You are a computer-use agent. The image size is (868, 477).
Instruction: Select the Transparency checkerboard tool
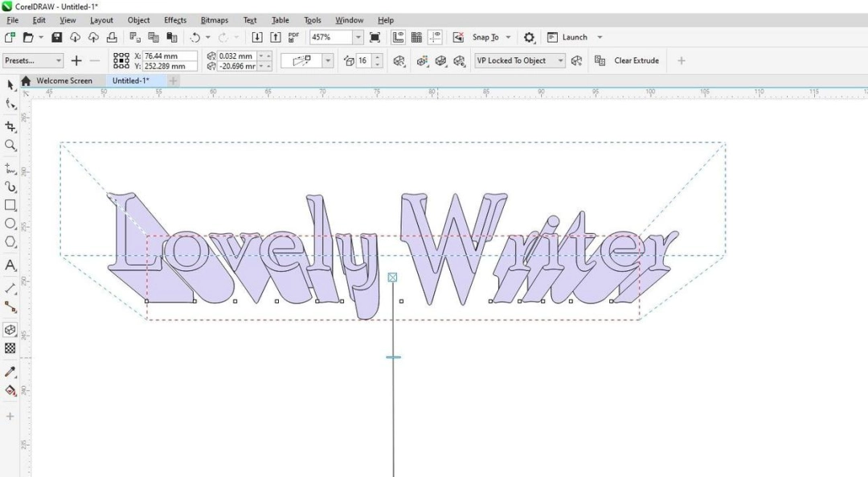coord(10,348)
